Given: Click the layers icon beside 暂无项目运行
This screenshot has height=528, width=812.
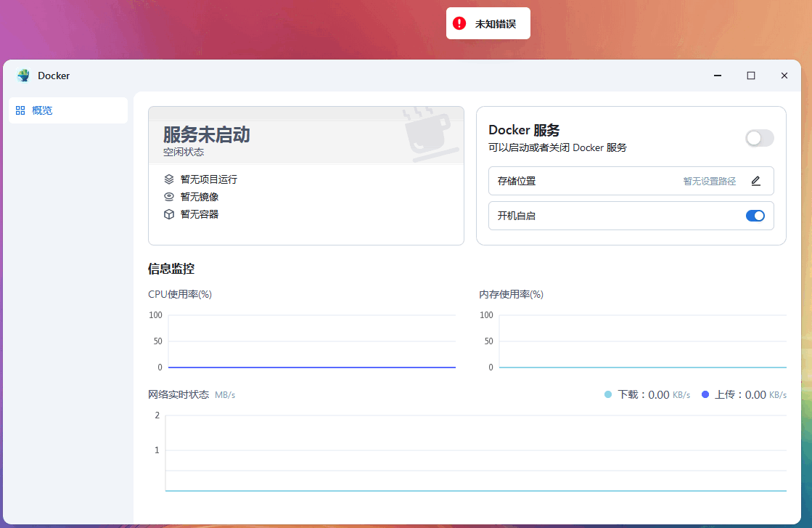Looking at the screenshot, I should point(169,179).
